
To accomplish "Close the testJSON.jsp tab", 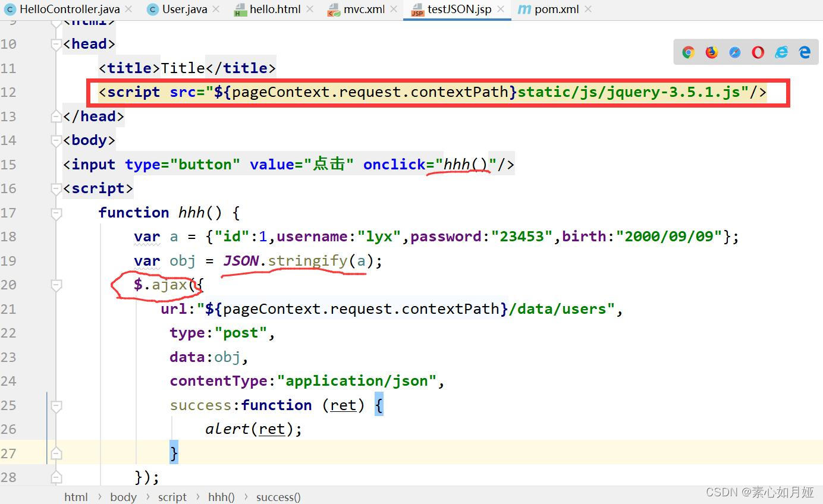I will [500, 9].
